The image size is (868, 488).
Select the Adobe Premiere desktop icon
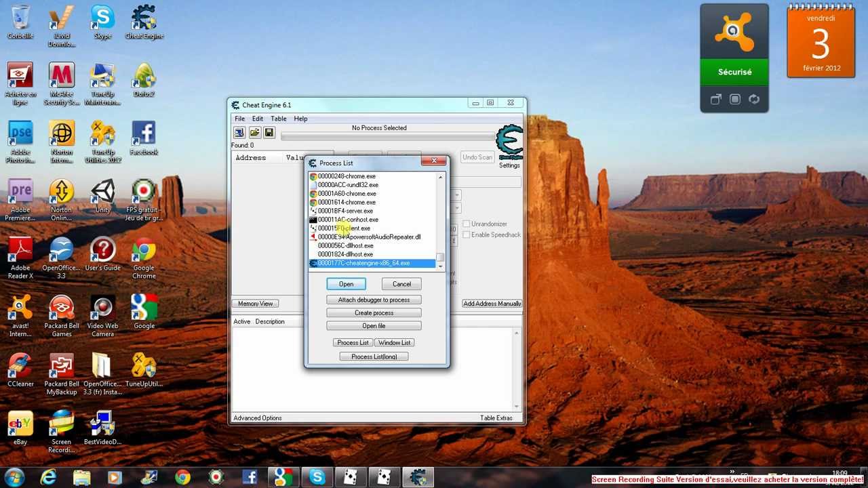click(20, 200)
